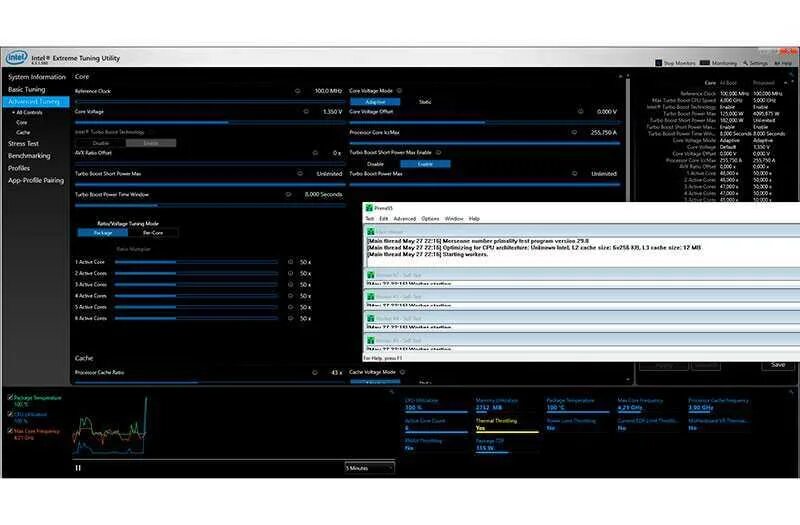Click the wrench icon above the graph panel

click(x=392, y=392)
